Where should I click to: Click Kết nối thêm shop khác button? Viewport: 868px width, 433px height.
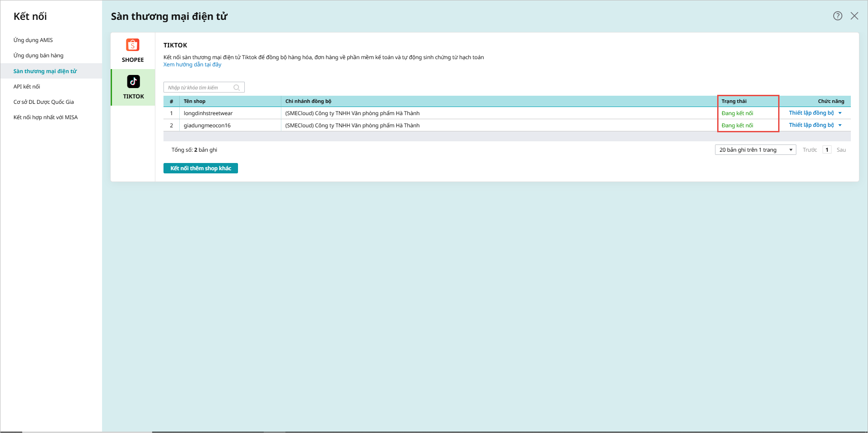(x=201, y=168)
